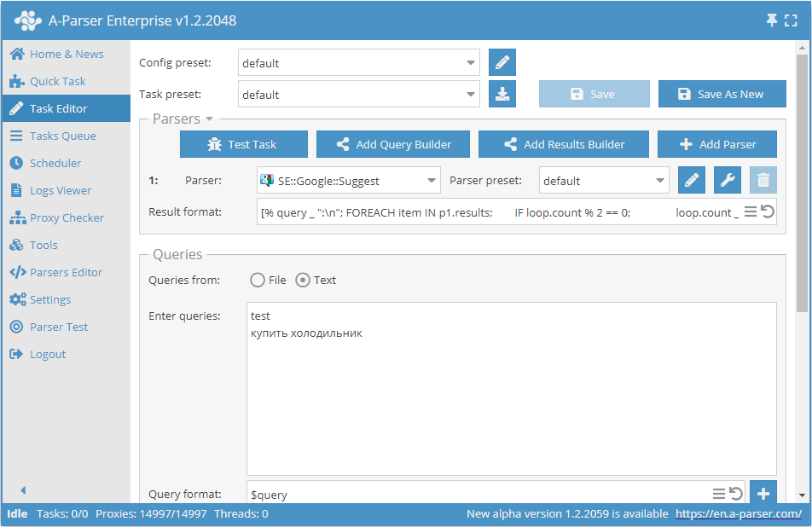The width and height of the screenshot is (812, 527).
Task: Click the vertical scrollbar down arrow
Action: [x=802, y=495]
